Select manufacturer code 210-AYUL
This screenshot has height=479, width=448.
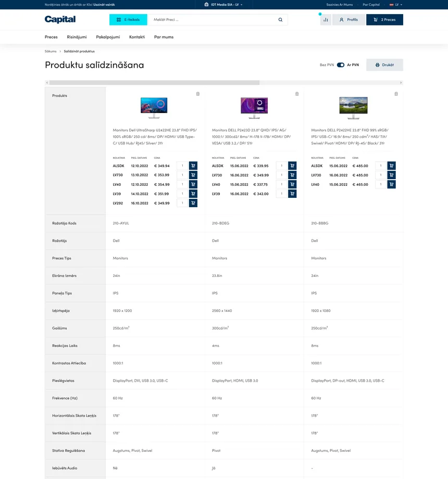point(121,223)
